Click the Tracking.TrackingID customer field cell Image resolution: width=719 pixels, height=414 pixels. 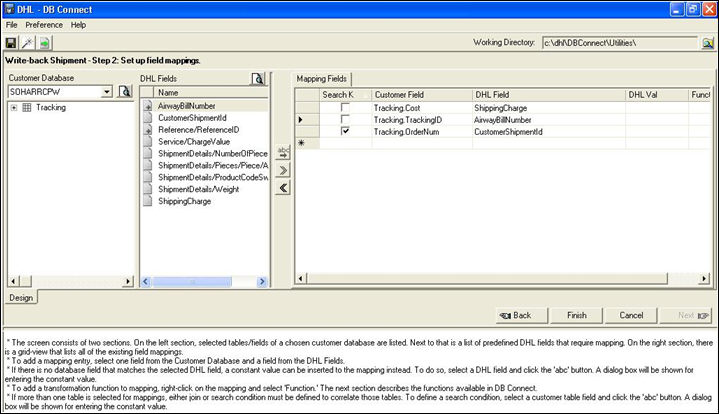coord(422,120)
